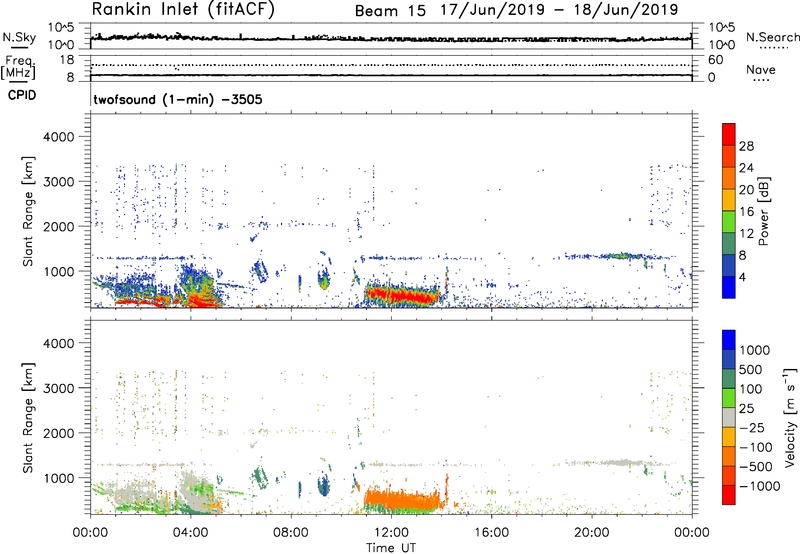Click the gray segment of the Velocity color bar
This screenshot has height=554, width=800.
point(729,417)
